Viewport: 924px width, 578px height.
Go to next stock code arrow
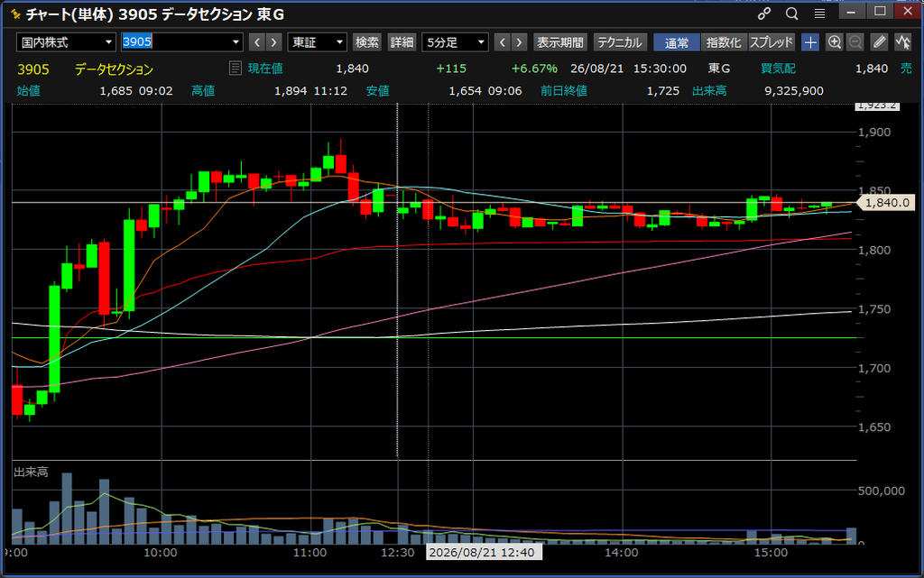273,42
